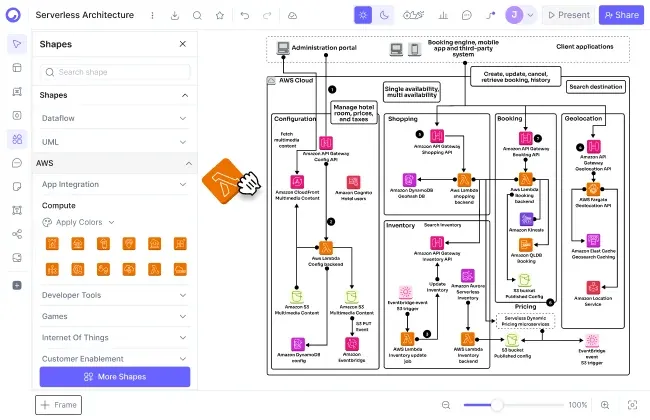
Task: Open the shapes library icon in sidebar
Action: click(x=17, y=139)
